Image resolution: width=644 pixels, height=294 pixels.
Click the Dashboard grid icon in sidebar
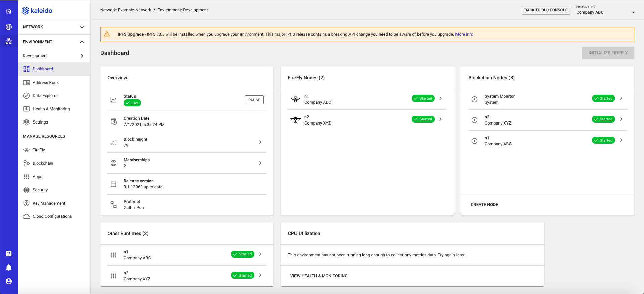point(26,69)
